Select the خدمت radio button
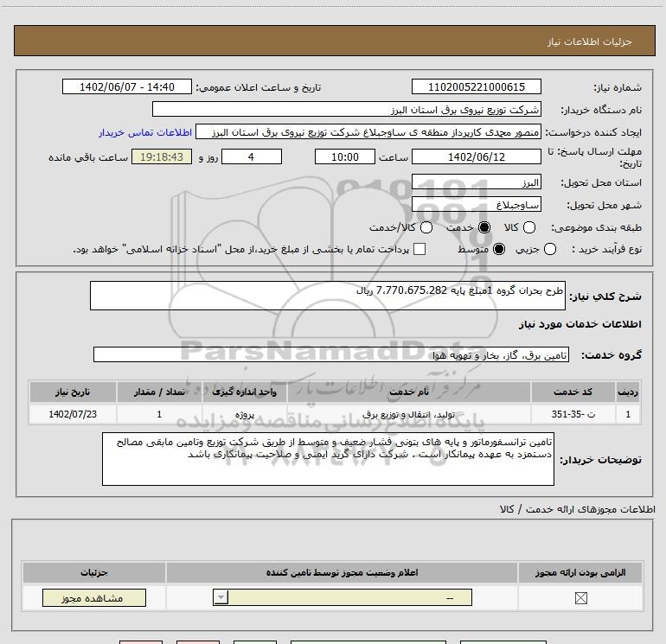This screenshot has height=644, width=666. 483,227
